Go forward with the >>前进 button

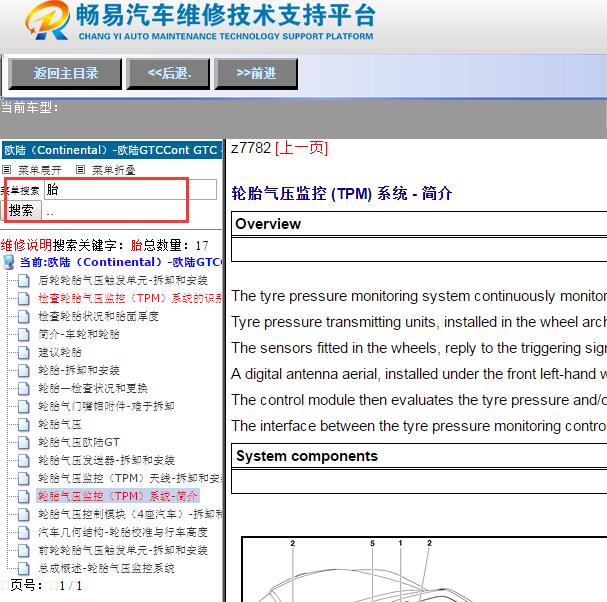(x=256, y=73)
